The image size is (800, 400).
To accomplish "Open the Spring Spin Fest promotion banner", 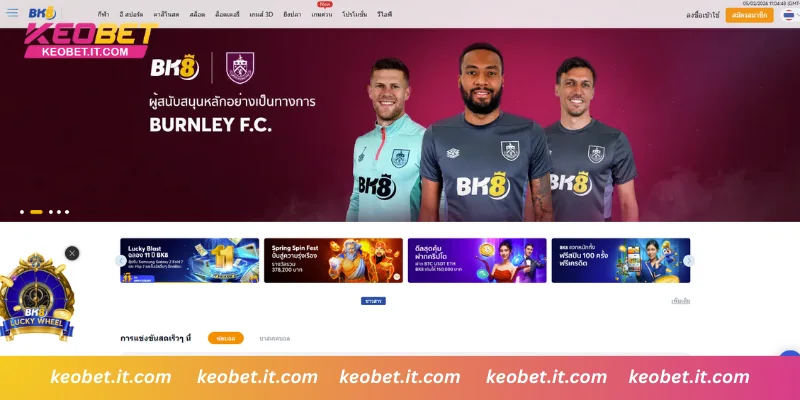I will pyautogui.click(x=333, y=261).
